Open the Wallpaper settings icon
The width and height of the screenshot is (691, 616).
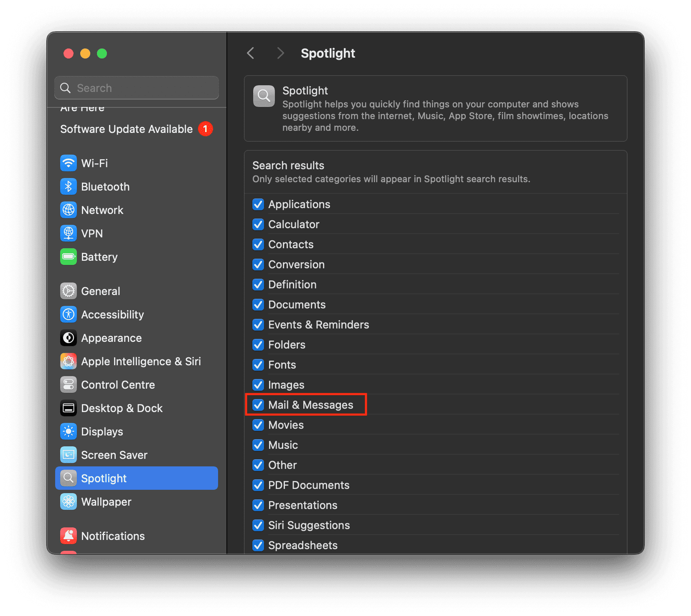click(x=69, y=501)
